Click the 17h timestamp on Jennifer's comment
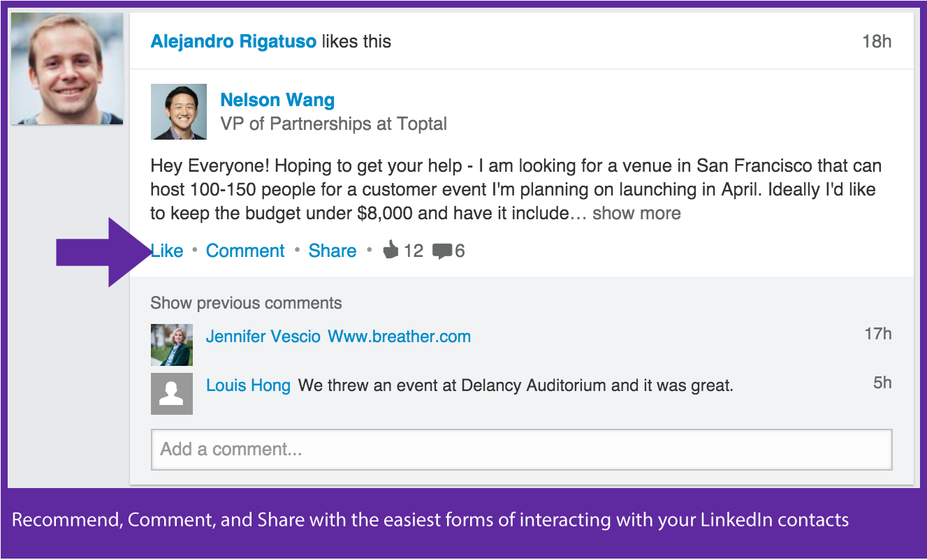Viewport: 927px width, 560px height. [x=878, y=334]
